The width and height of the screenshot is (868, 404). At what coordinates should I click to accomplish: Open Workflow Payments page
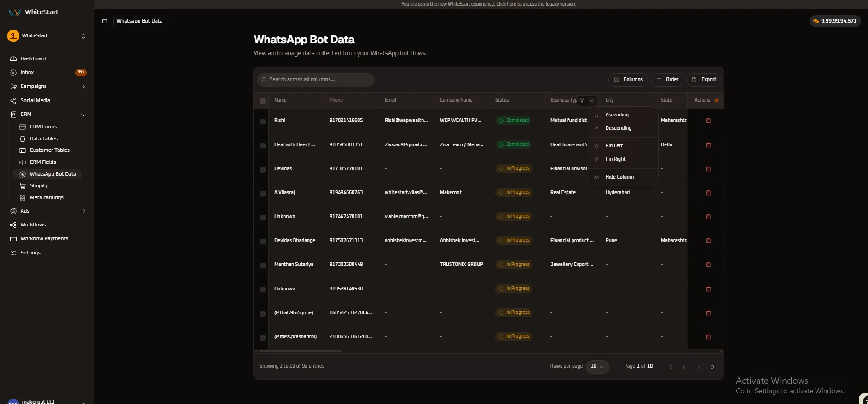tap(44, 239)
